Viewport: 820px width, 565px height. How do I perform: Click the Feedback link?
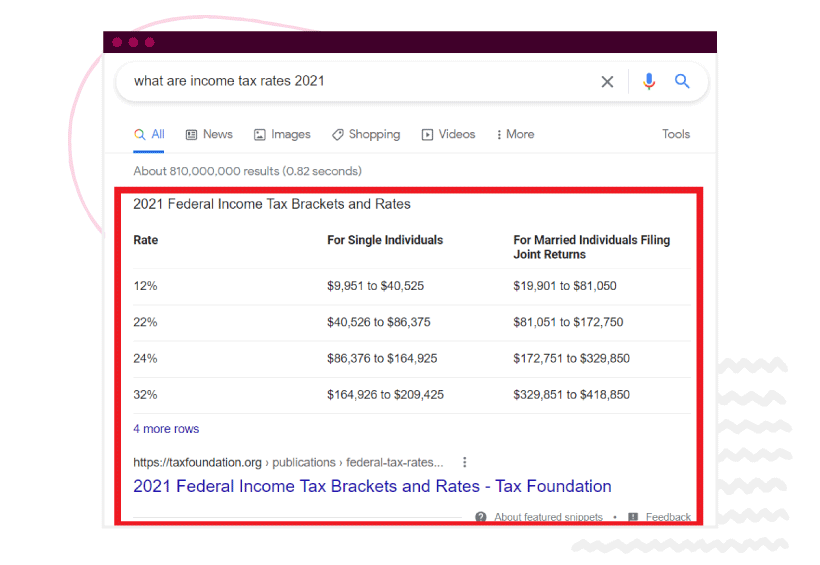[668, 517]
